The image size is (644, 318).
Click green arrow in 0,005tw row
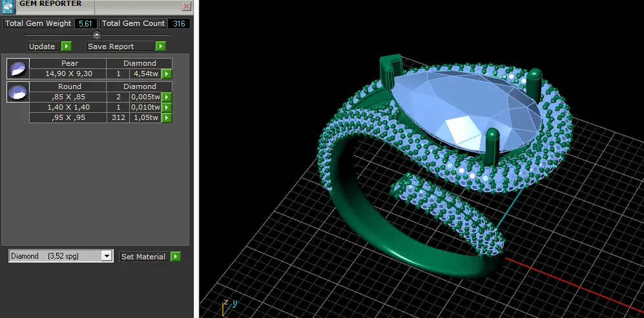coord(167,97)
